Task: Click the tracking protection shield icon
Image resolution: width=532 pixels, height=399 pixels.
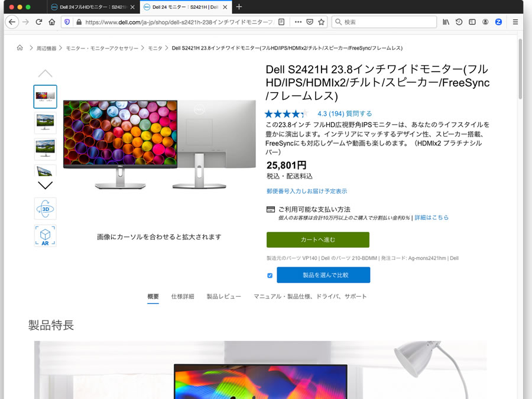Action: 67,22
